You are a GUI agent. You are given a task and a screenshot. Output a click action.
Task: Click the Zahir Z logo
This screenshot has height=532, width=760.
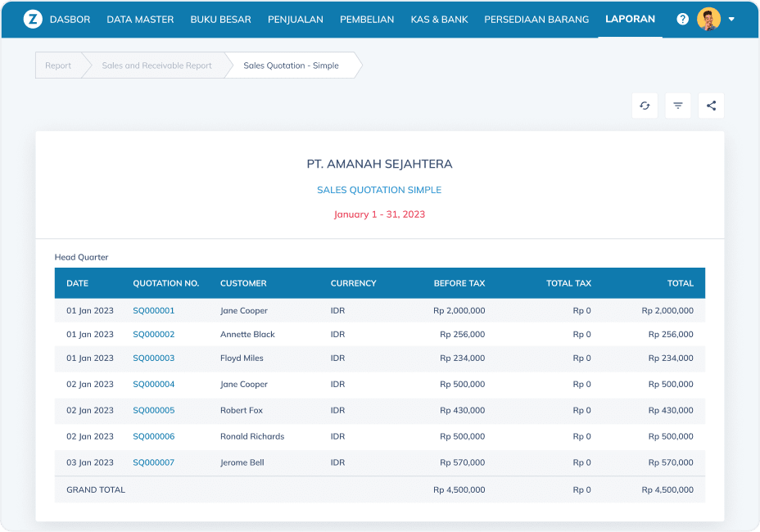tap(33, 18)
